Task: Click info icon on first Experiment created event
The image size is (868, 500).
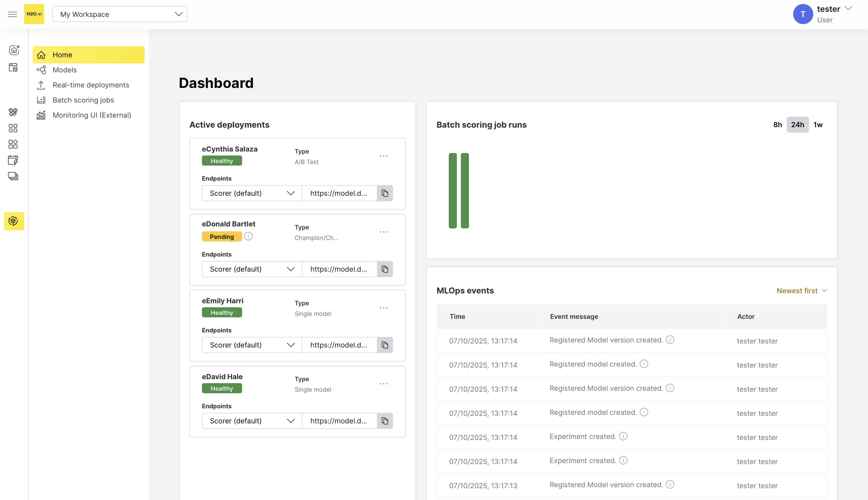Action: (623, 436)
